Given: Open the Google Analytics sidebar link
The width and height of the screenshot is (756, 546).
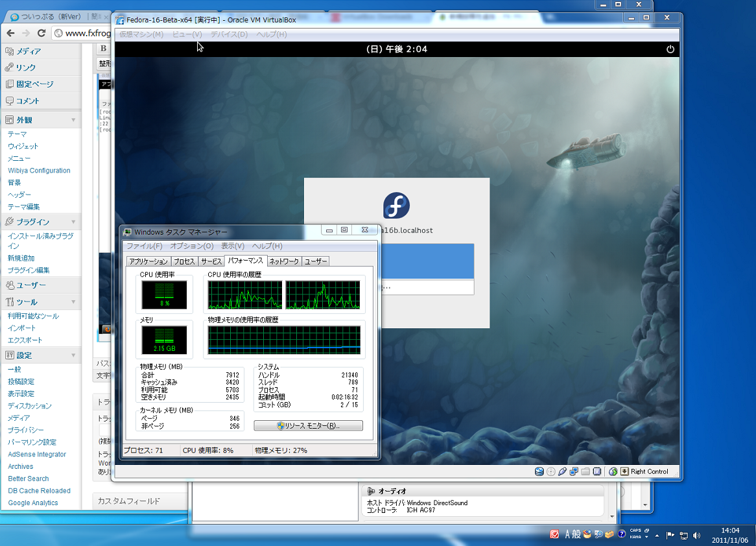Looking at the screenshot, I should (33, 503).
